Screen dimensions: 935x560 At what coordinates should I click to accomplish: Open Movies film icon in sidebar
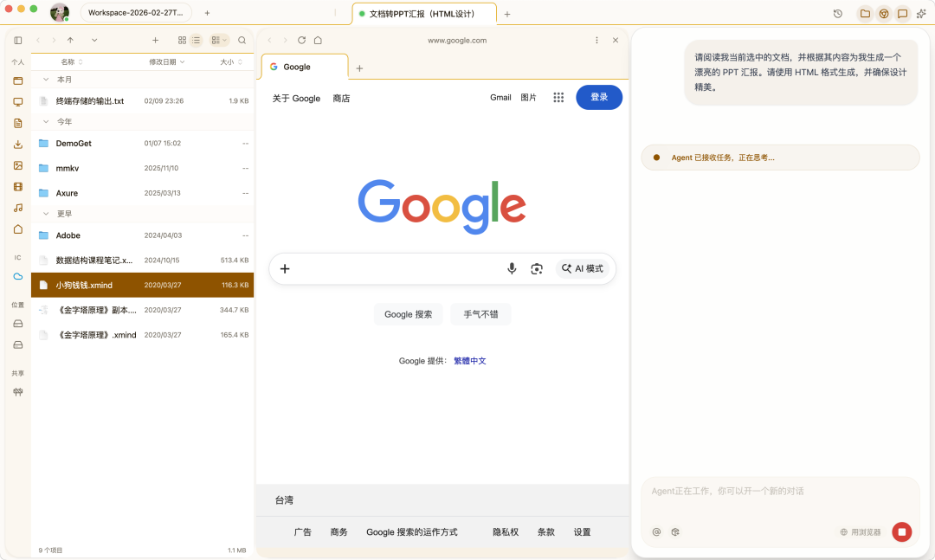(18, 187)
